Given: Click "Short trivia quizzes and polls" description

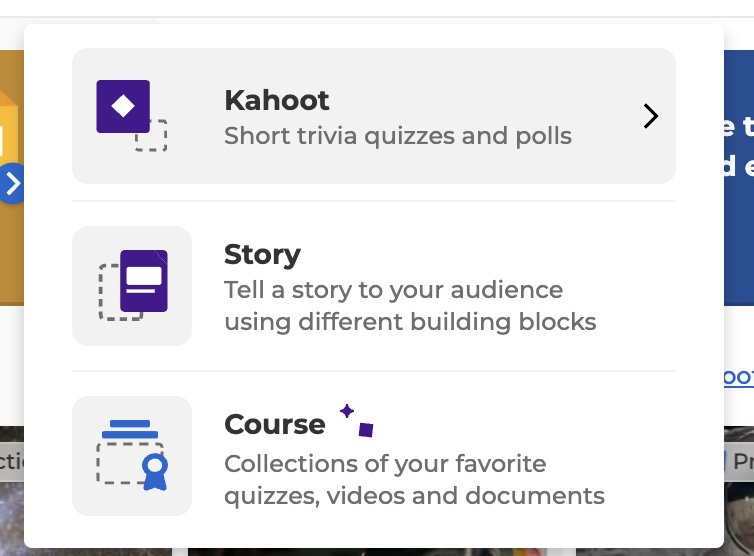Looking at the screenshot, I should point(398,136).
